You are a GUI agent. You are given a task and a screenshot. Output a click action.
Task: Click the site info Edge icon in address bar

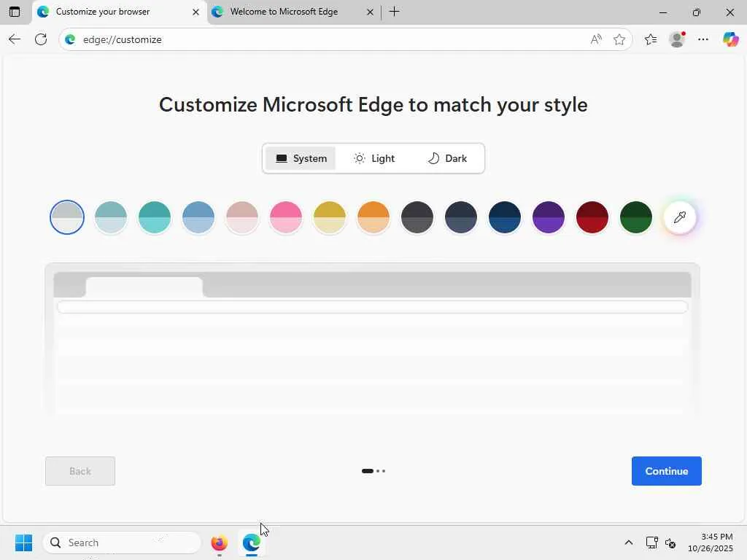[71, 39]
